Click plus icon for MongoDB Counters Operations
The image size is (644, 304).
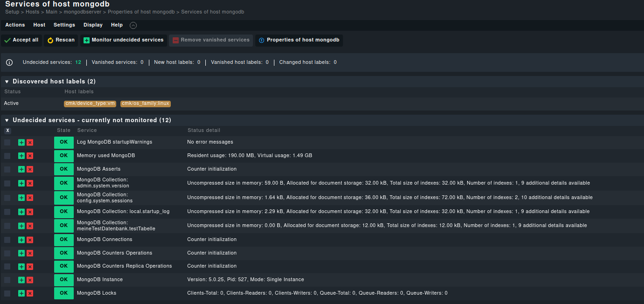coord(21,253)
